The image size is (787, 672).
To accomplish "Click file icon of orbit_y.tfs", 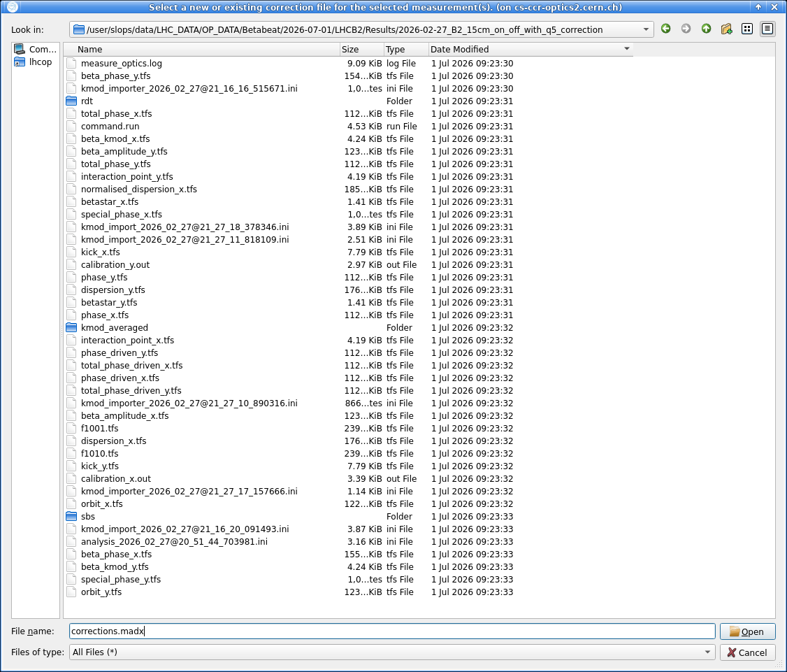I will (x=71, y=592).
